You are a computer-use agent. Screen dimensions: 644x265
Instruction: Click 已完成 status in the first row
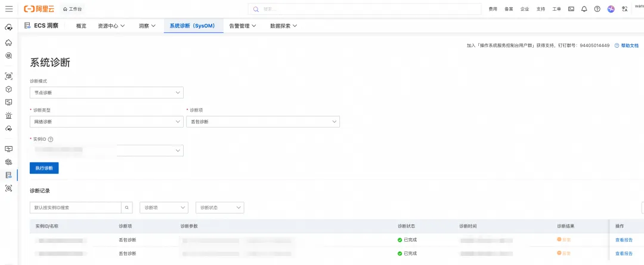tap(407, 240)
